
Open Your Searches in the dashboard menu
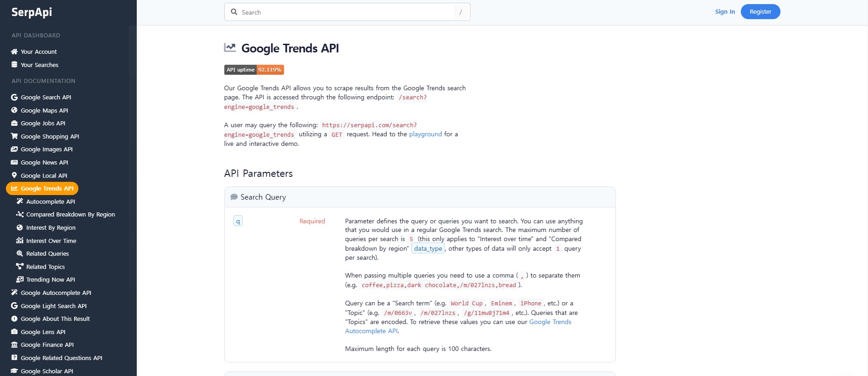click(39, 65)
